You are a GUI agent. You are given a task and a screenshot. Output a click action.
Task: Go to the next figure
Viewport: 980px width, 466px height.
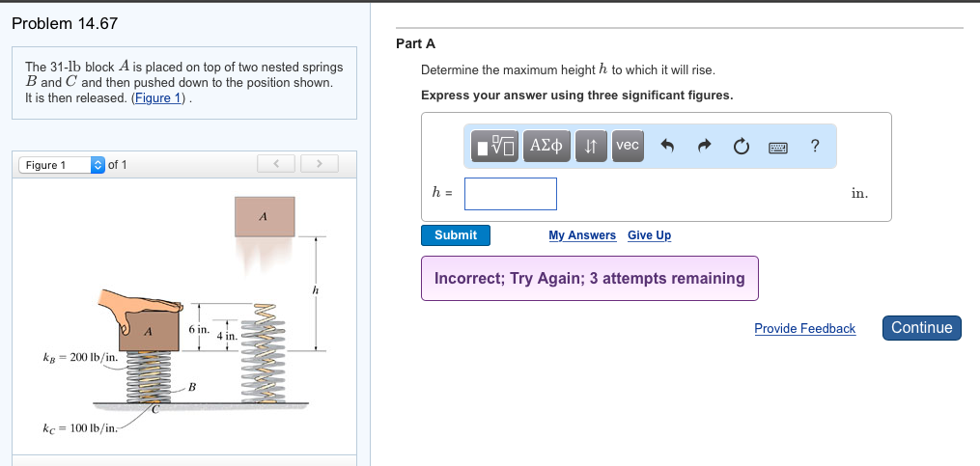319,164
